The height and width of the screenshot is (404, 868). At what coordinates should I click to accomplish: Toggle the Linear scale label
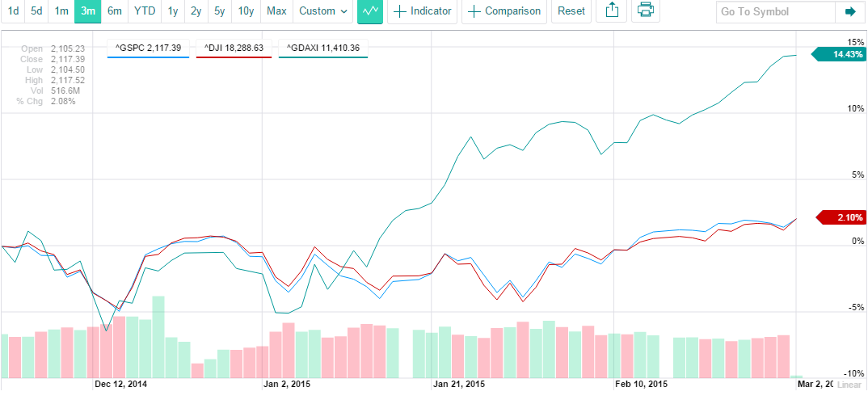pyautogui.click(x=849, y=385)
